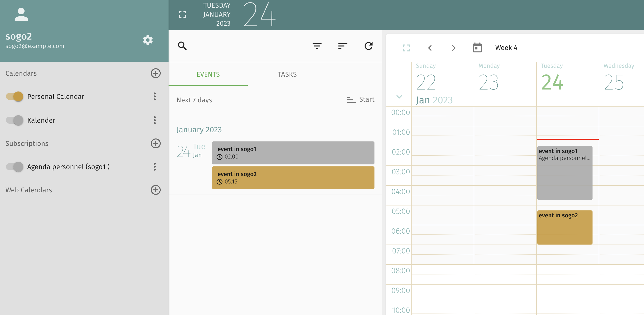Image resolution: width=644 pixels, height=315 pixels.
Task: Click the go-to-today calendar icon
Action: (477, 48)
